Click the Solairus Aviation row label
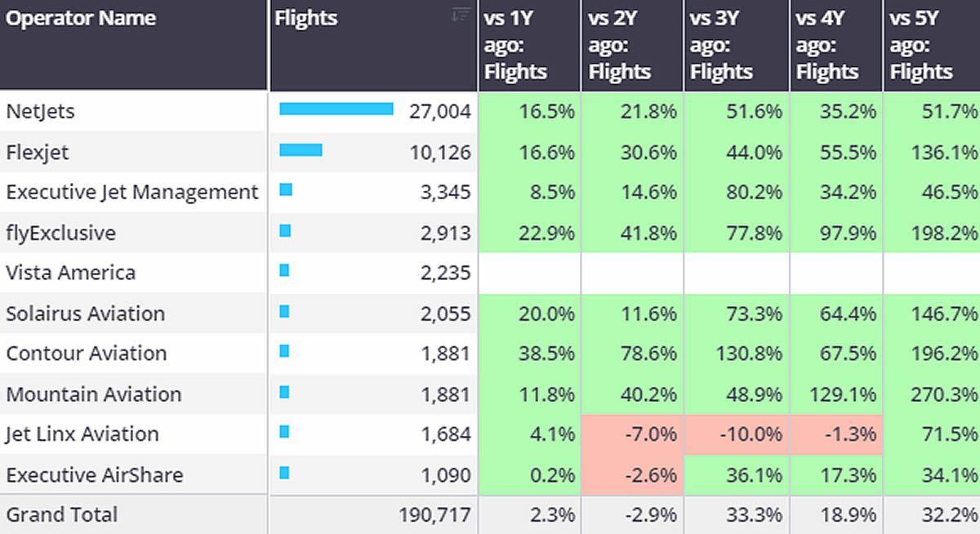Image resolution: width=980 pixels, height=534 pixels. [x=85, y=314]
